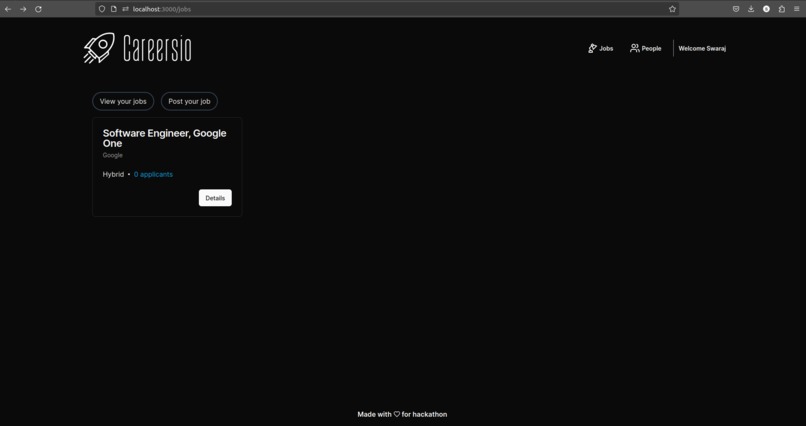Click the Hybrid work type label
The height and width of the screenshot is (426, 806).
[x=113, y=174]
